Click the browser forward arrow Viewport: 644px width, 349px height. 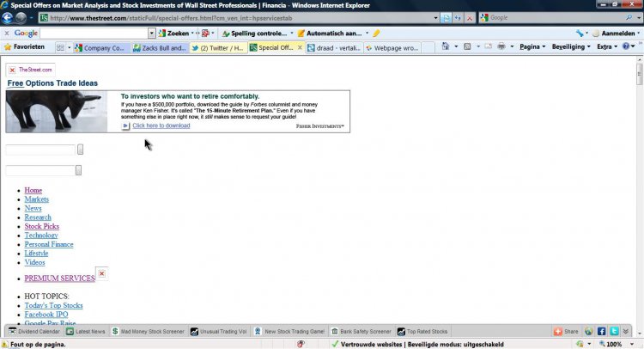tap(21, 18)
